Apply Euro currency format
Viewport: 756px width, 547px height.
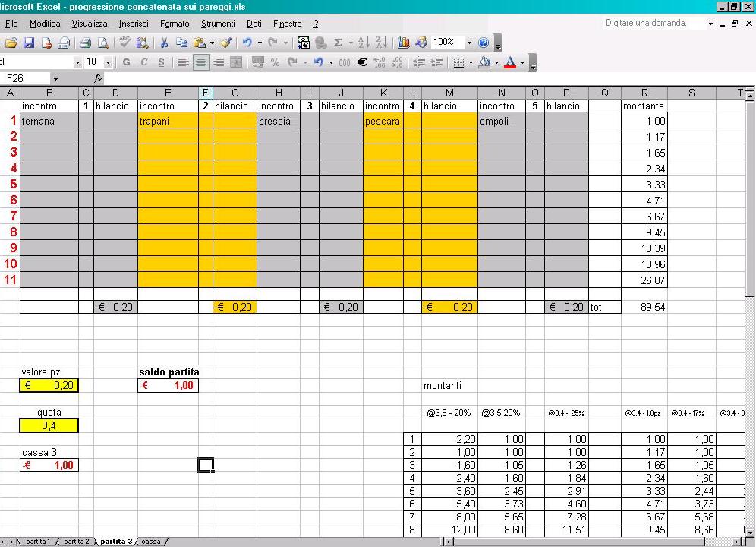[x=362, y=62]
